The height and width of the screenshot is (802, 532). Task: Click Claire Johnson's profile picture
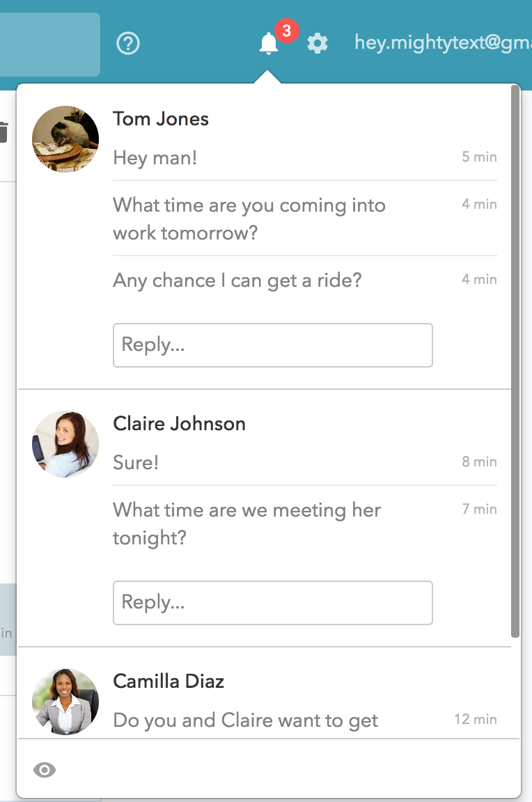[65, 443]
